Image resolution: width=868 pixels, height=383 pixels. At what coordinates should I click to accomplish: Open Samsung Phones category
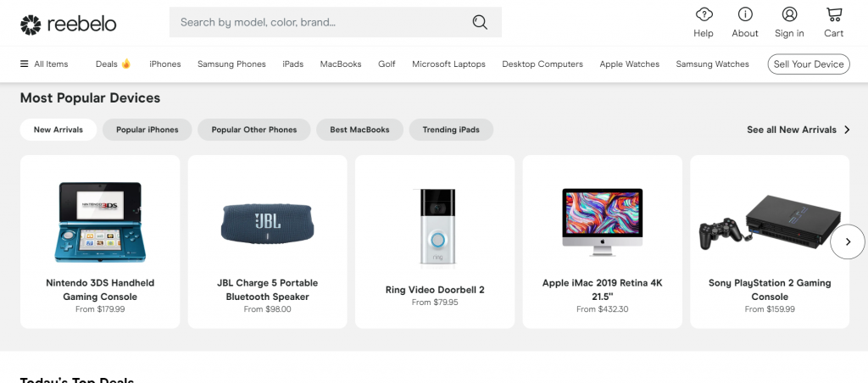pos(231,64)
